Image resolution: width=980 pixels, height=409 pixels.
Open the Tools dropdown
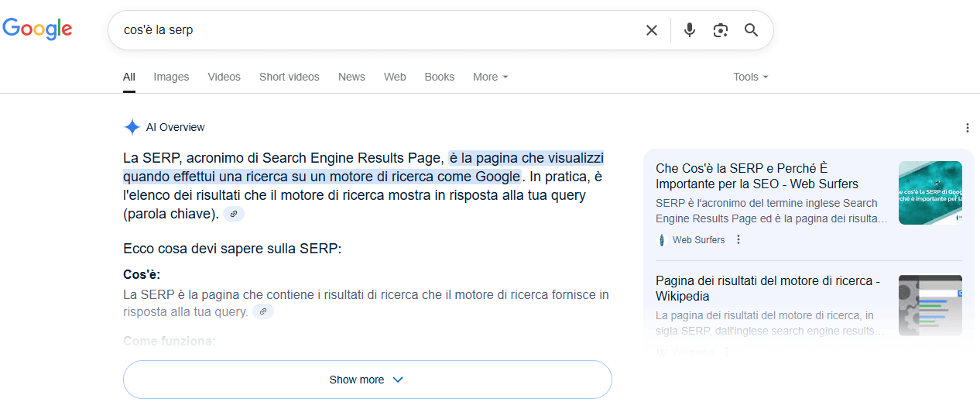(751, 77)
